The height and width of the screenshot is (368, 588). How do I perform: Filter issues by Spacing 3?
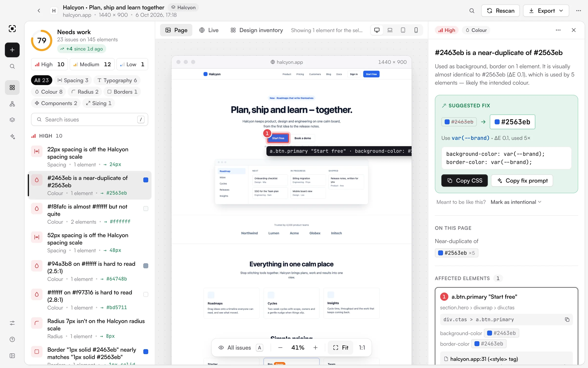click(x=73, y=80)
